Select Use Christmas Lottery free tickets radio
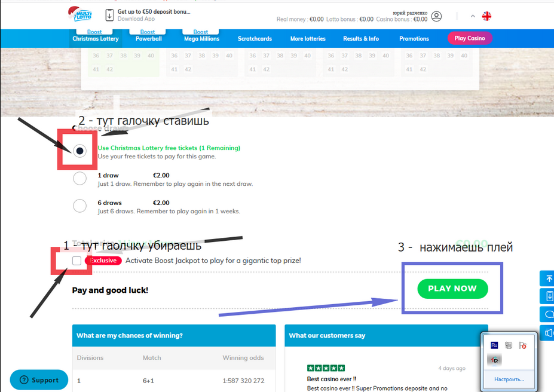This screenshot has width=554, height=392. [80, 151]
